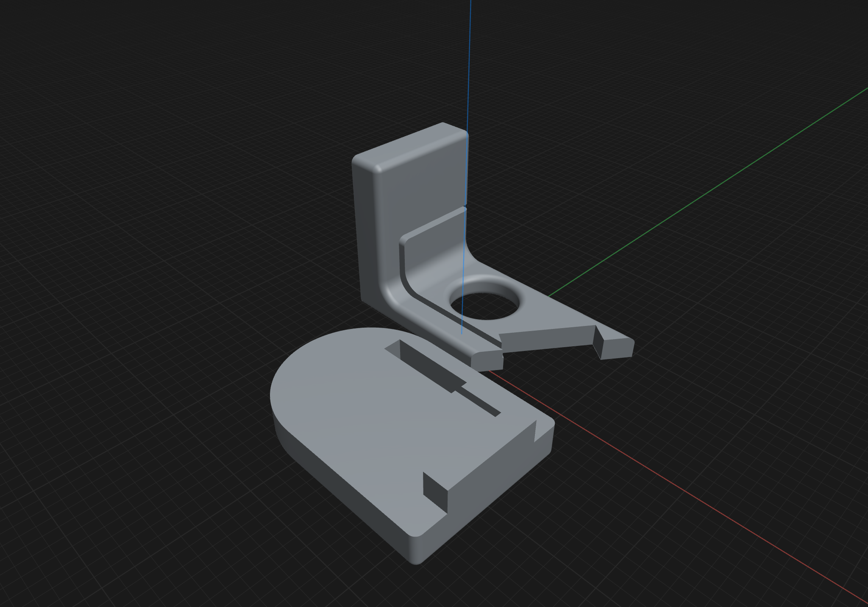Click the square notch on the base plate's front edge

click(436, 492)
